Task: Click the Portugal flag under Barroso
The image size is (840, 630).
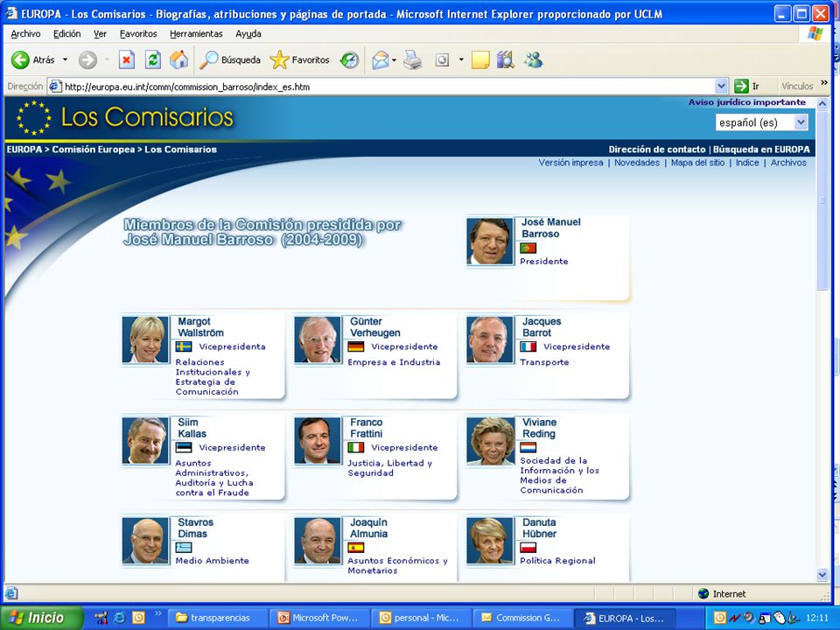Action: point(528,248)
